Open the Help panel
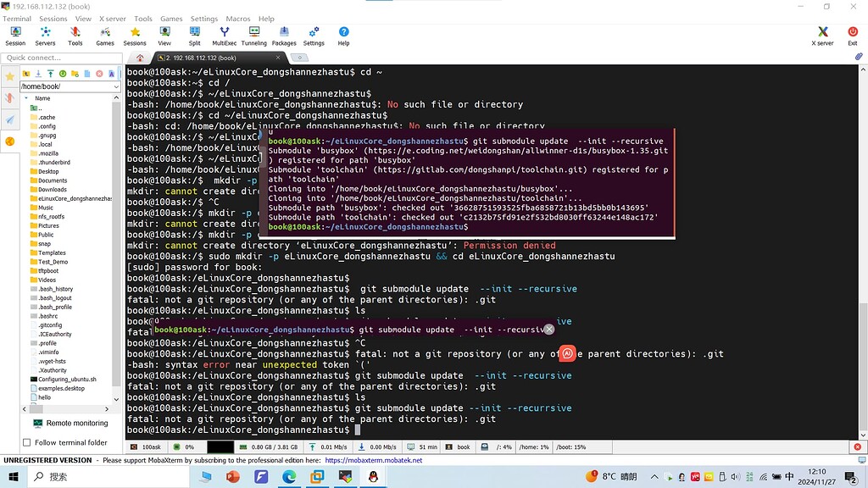This screenshot has width=868, height=488. (x=344, y=34)
